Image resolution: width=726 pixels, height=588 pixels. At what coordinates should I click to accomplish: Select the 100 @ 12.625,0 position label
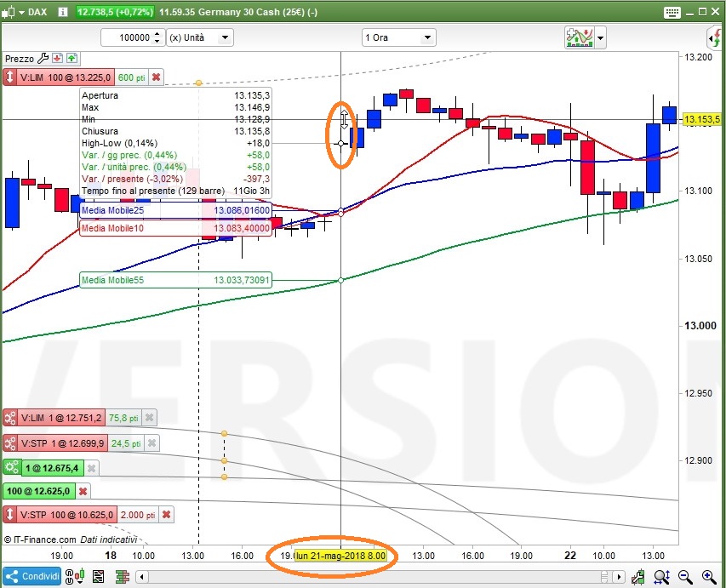click(x=39, y=491)
